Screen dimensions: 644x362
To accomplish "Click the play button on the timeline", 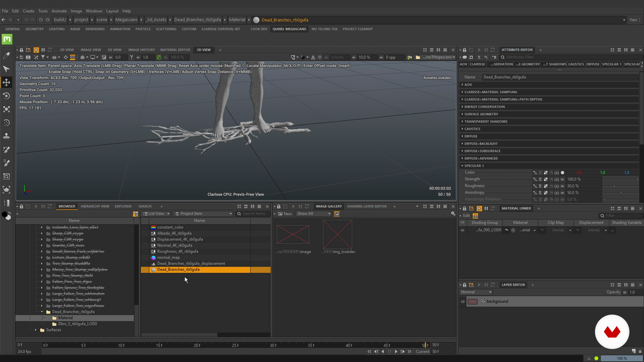I will point(396,351).
